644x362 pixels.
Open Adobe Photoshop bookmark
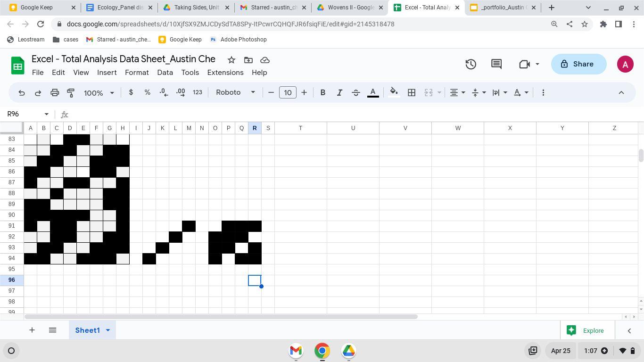click(238, 40)
